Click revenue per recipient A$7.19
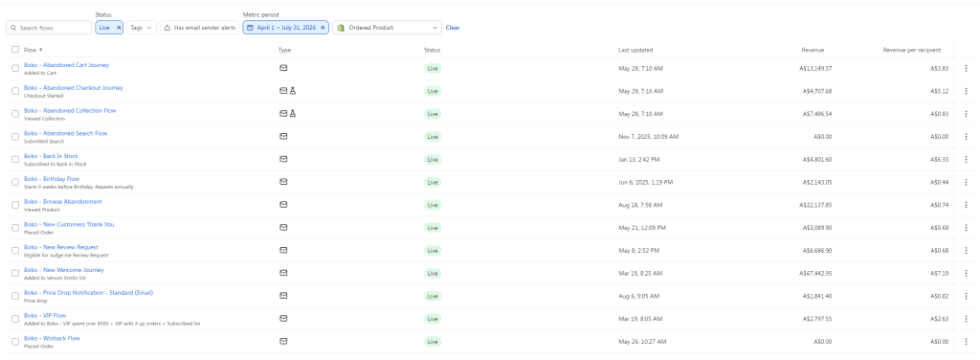The height and width of the screenshot is (360, 980). click(x=940, y=273)
